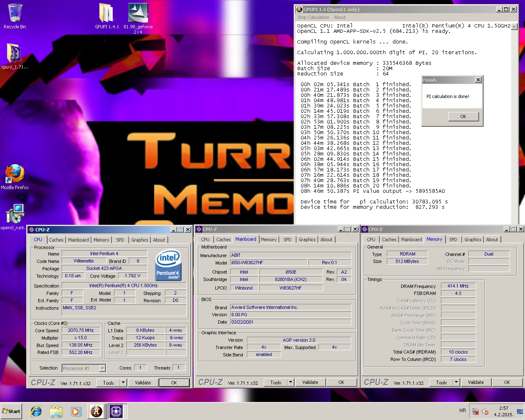Close the Finish dialog with X
The height and width of the screenshot is (420, 525).
[478, 80]
